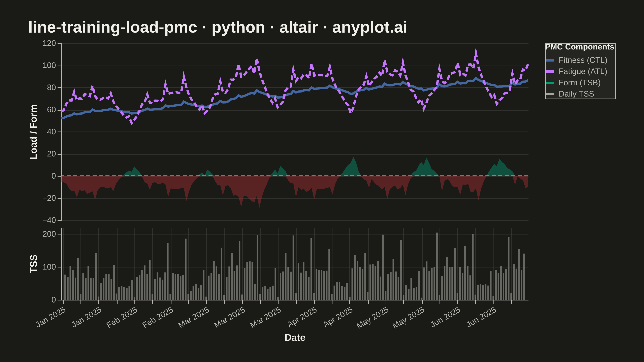Click the Load / Form axis title

[x=33, y=132]
